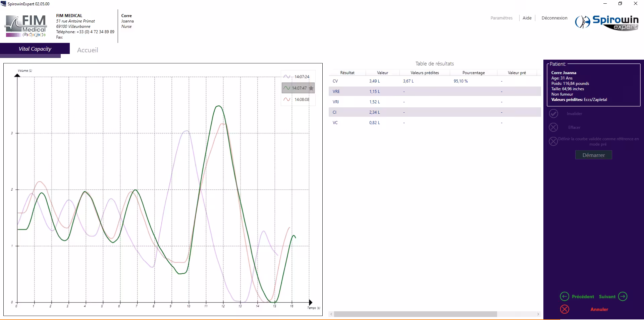This screenshot has width=644, height=320.
Task: Go to the Accueil tab
Action: tap(88, 50)
